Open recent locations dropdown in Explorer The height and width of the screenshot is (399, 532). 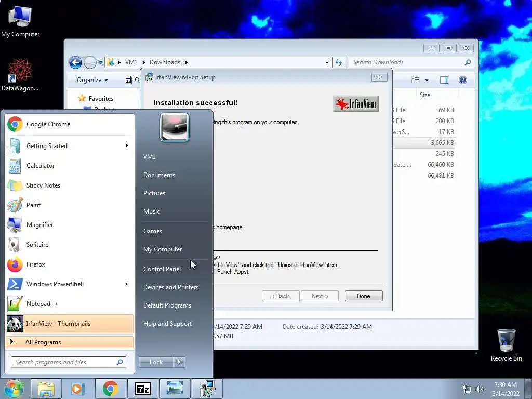[100, 63]
